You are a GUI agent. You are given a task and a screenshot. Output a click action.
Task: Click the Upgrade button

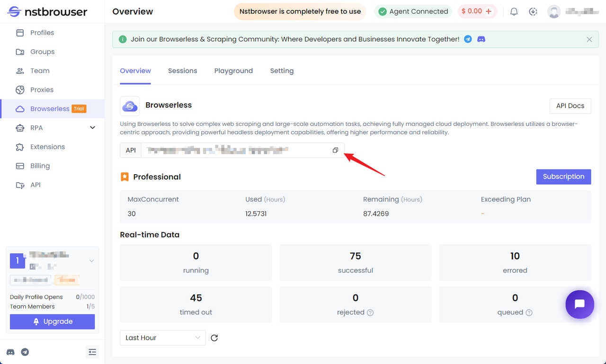click(x=52, y=321)
